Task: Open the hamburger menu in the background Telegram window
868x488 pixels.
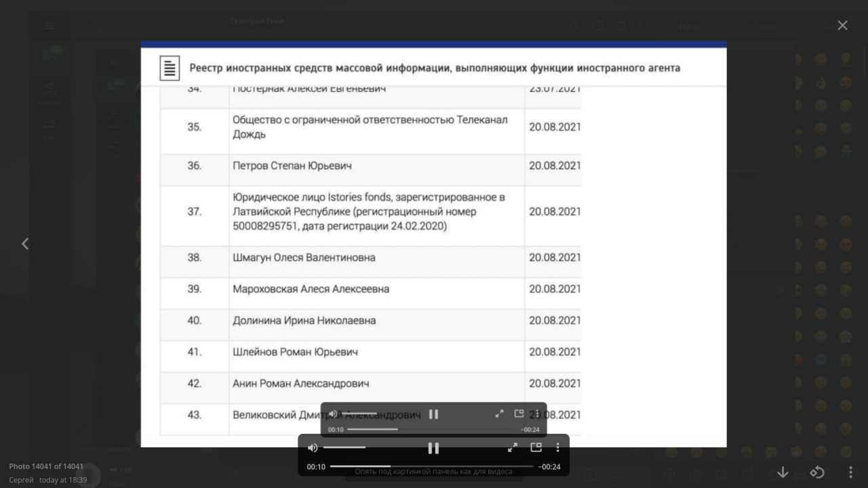Action: click(x=50, y=26)
